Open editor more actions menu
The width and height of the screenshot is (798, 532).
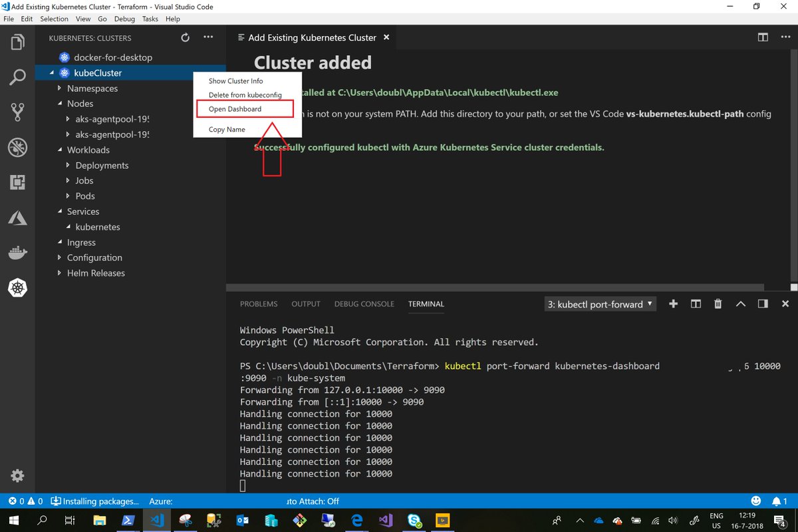[785, 38]
